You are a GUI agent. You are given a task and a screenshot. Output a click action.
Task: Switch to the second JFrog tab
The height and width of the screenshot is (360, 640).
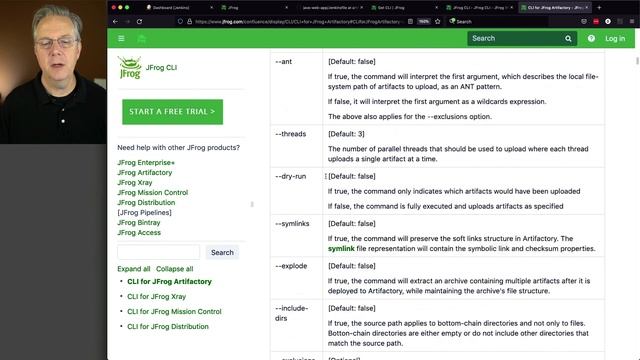point(254,7)
